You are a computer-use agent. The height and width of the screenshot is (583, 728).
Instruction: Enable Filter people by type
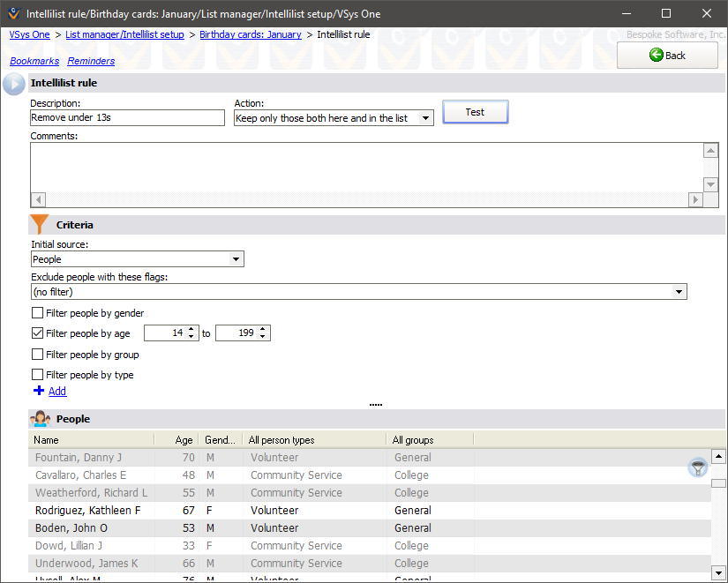pos(38,374)
